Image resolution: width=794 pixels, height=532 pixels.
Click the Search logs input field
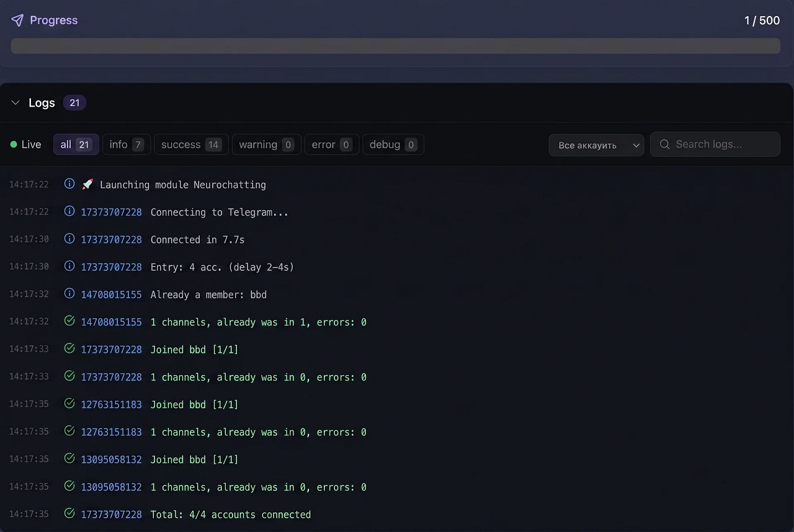pyautogui.click(x=715, y=144)
